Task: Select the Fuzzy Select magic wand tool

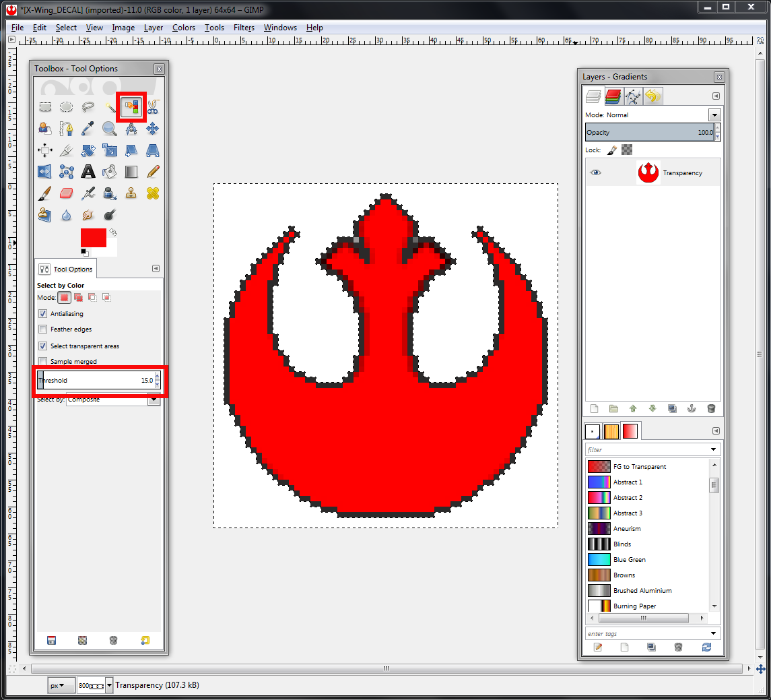Action: 109,106
